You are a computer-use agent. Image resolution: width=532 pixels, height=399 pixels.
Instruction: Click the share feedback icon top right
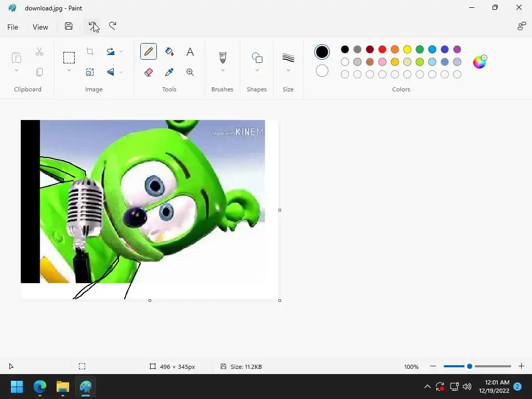521,26
